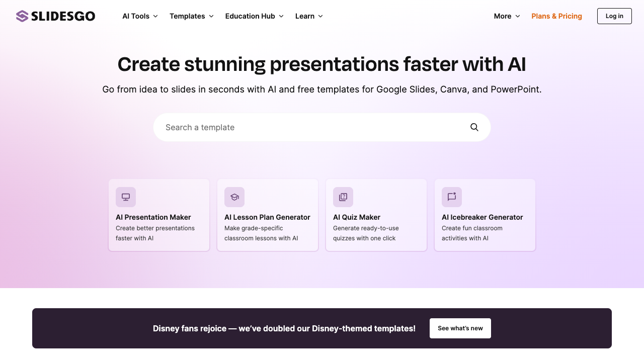
Task: Open the AI Tools dropdown
Action: coord(139,16)
